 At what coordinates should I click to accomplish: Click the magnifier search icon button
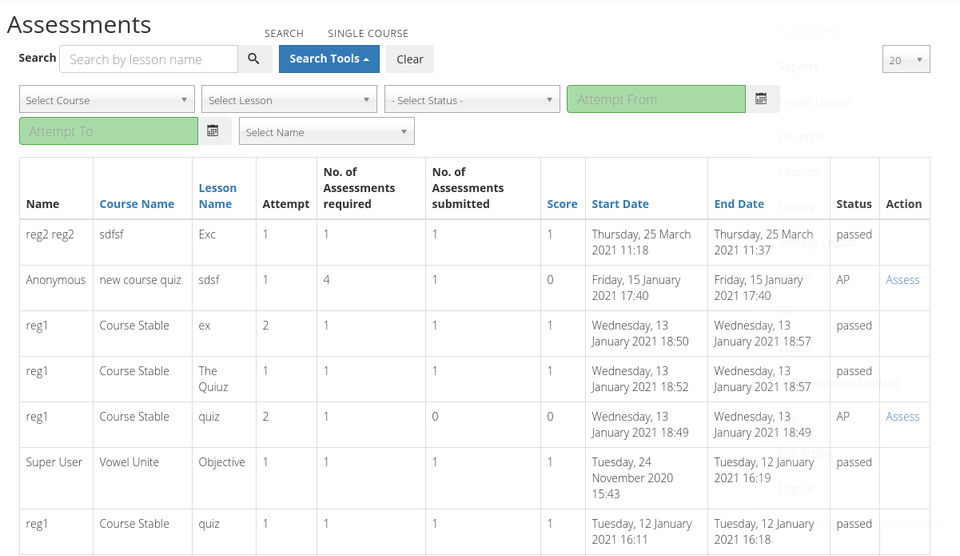(x=254, y=59)
